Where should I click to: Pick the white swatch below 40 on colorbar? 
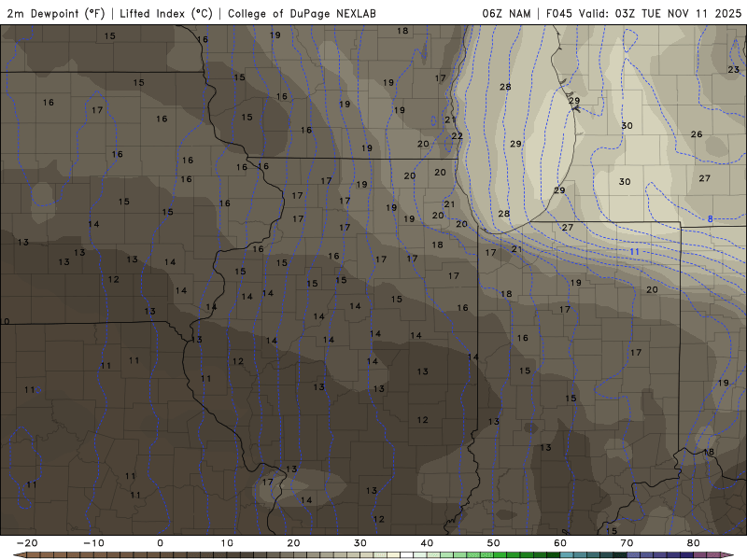tap(406, 554)
